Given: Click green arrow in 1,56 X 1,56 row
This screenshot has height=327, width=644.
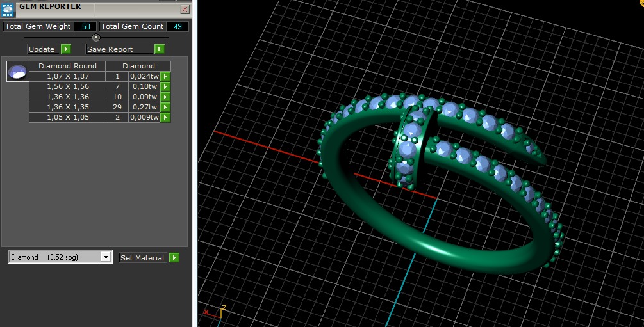Looking at the screenshot, I should [165, 86].
